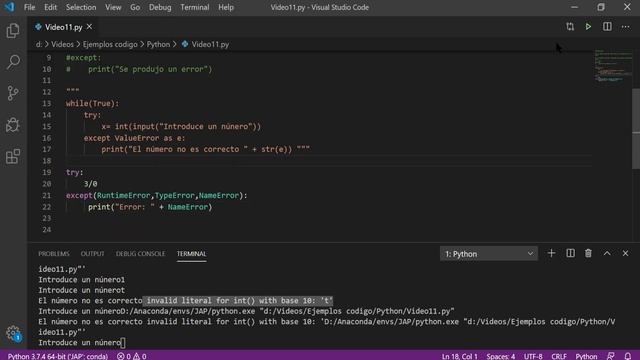Click 'Videos' in the breadcrumb path
Viewport: 640px width, 360px height.
click(x=62, y=44)
